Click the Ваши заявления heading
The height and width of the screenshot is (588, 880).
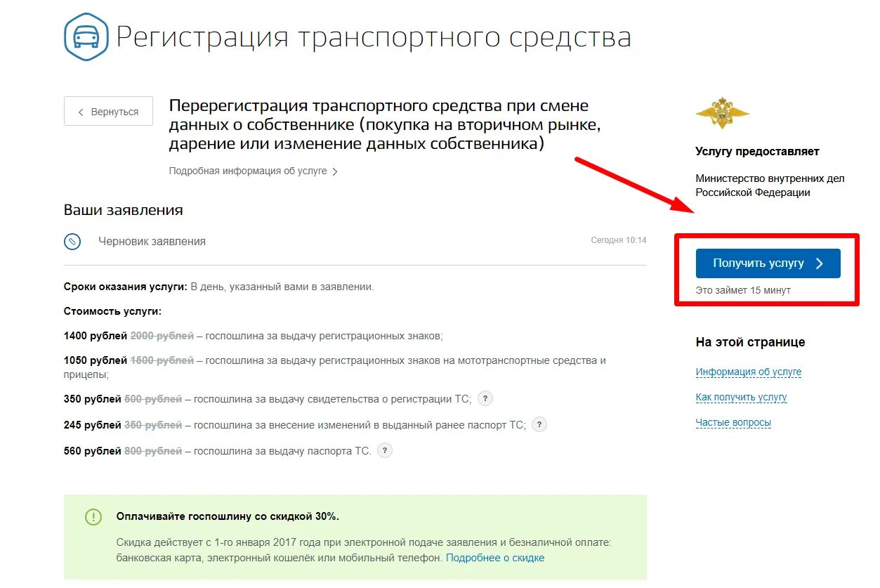coord(123,210)
